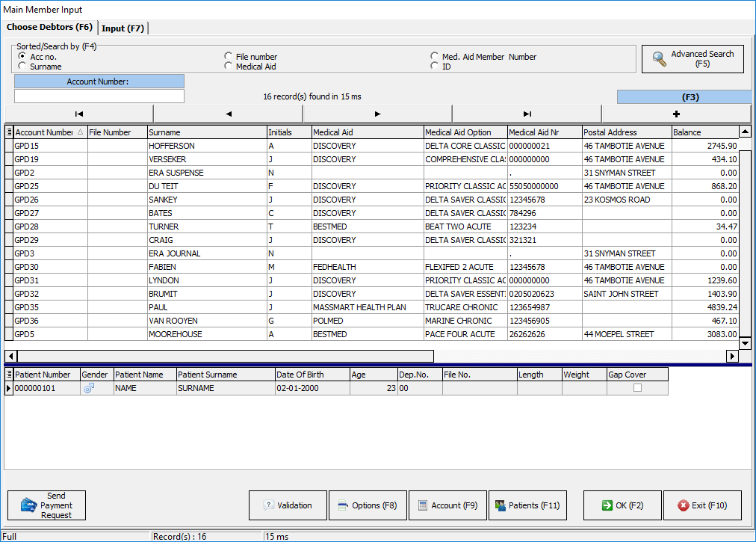
Task: Open Advanced Search (F5)
Action: click(x=693, y=59)
